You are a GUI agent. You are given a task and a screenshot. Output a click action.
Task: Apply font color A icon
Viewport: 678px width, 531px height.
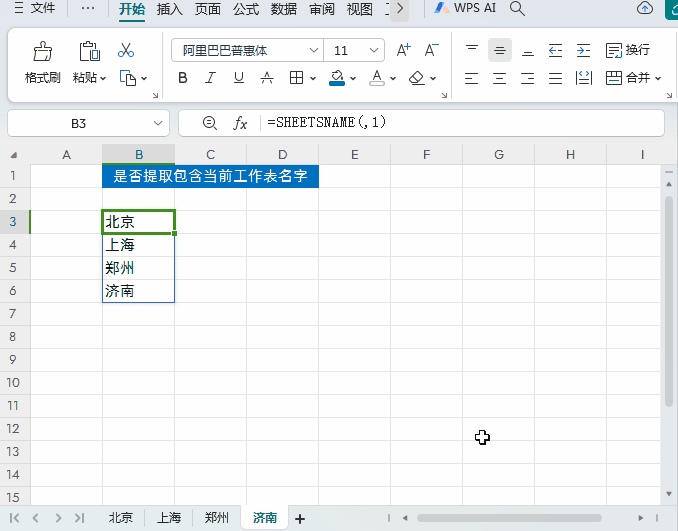pos(377,78)
